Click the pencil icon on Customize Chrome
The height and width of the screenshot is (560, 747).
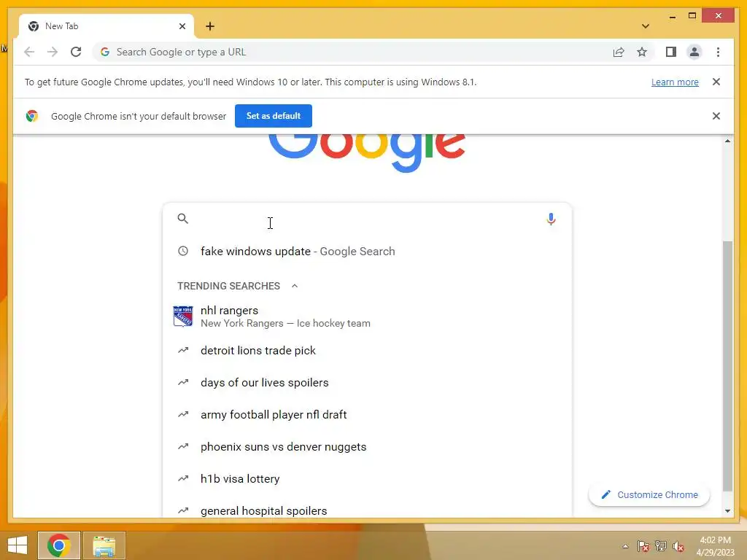click(605, 495)
